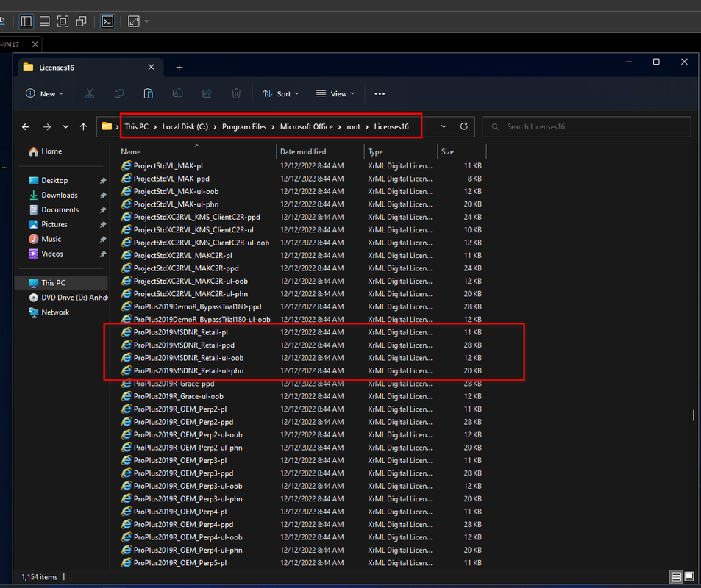Viewport: 701px width, 588px height.
Task: Open the Sort dropdown menu
Action: tap(281, 94)
